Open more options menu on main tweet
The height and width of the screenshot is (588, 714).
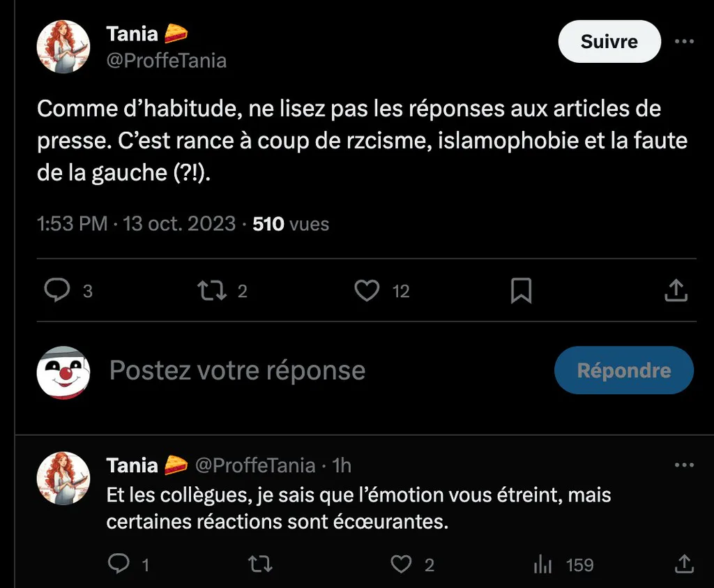(685, 41)
